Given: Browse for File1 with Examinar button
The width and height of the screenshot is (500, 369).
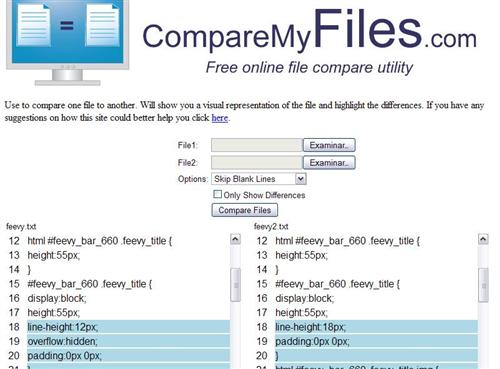Looking at the screenshot, I should (329, 145).
